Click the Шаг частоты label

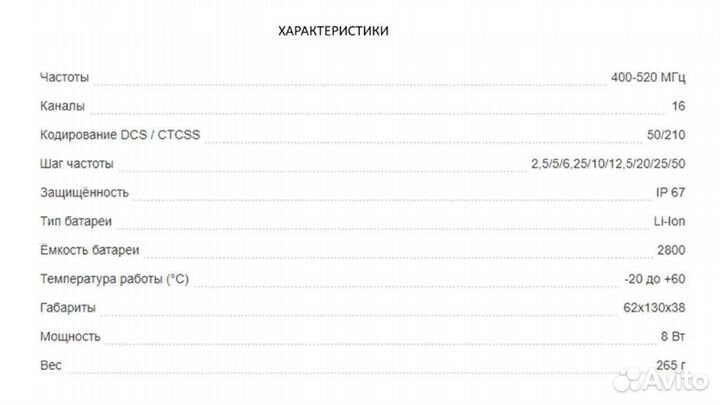tap(76, 164)
